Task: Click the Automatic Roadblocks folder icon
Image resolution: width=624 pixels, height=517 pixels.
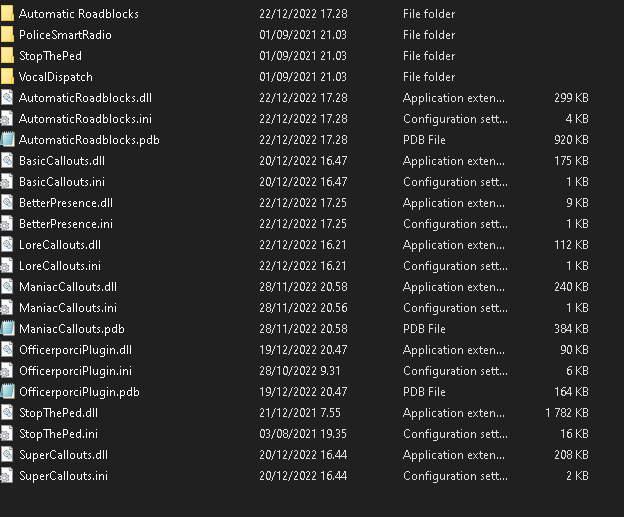Action: click(x=7, y=14)
